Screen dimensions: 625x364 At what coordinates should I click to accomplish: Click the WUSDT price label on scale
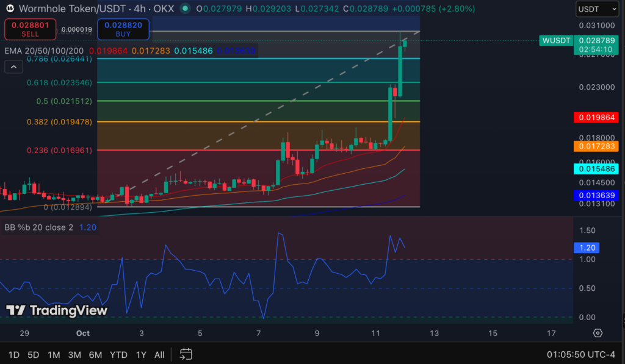point(556,40)
